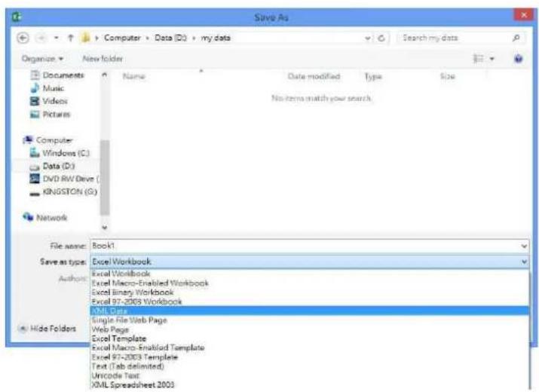Choose Text (Tab delimited) type

tap(309, 366)
